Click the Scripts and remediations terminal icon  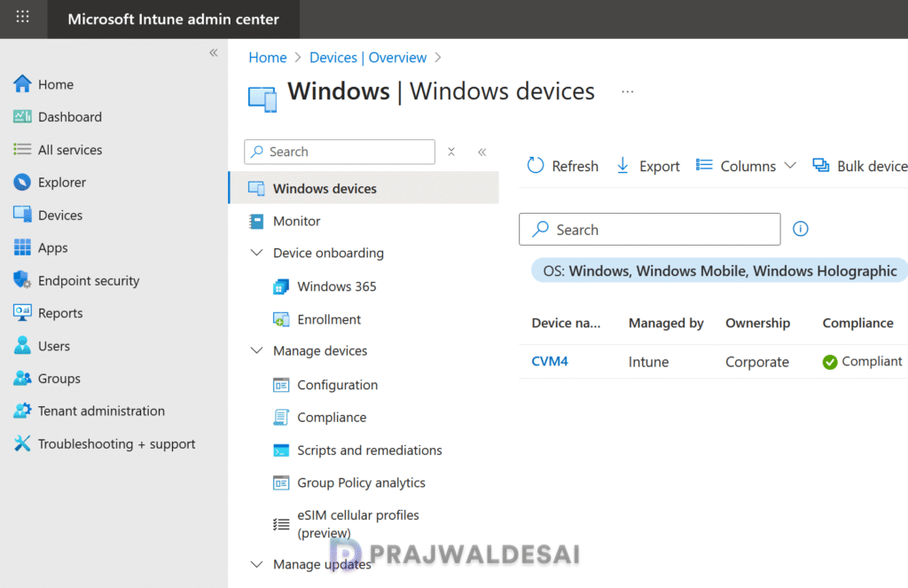pos(281,451)
